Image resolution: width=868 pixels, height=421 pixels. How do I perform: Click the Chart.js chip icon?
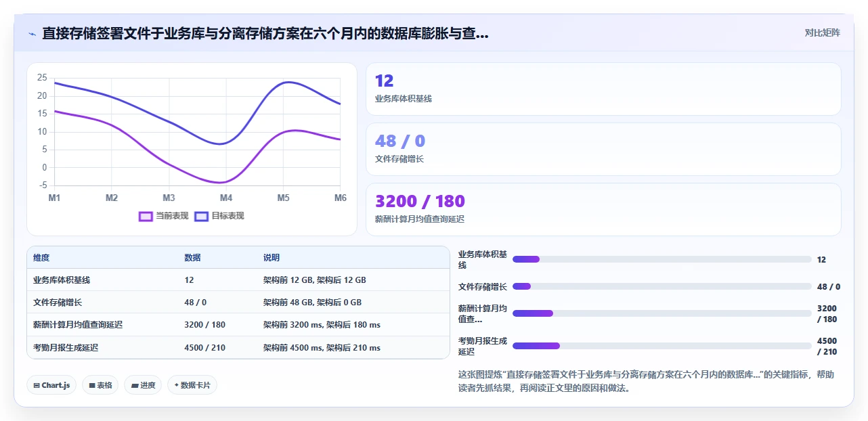[x=37, y=386]
